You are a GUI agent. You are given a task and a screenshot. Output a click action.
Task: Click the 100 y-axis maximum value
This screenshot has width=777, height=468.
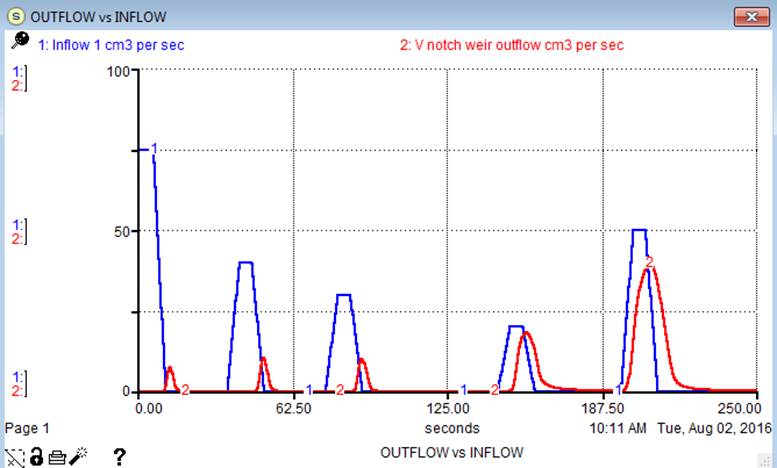(121, 71)
